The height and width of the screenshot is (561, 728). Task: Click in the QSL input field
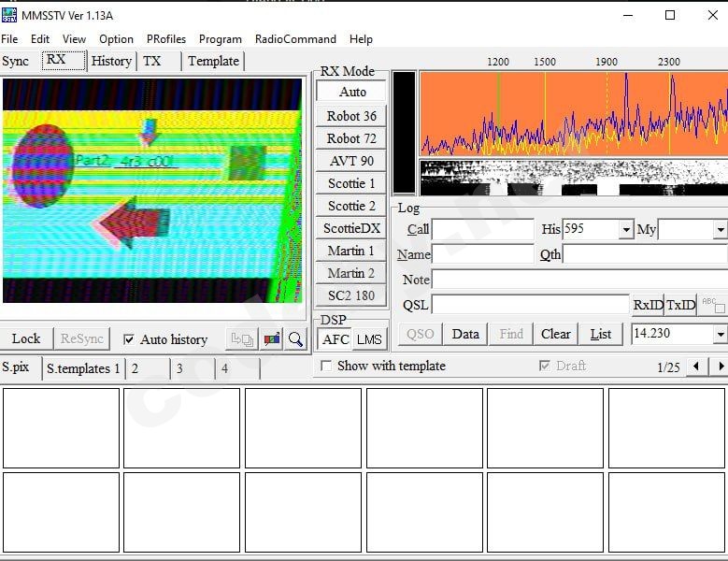coord(530,305)
